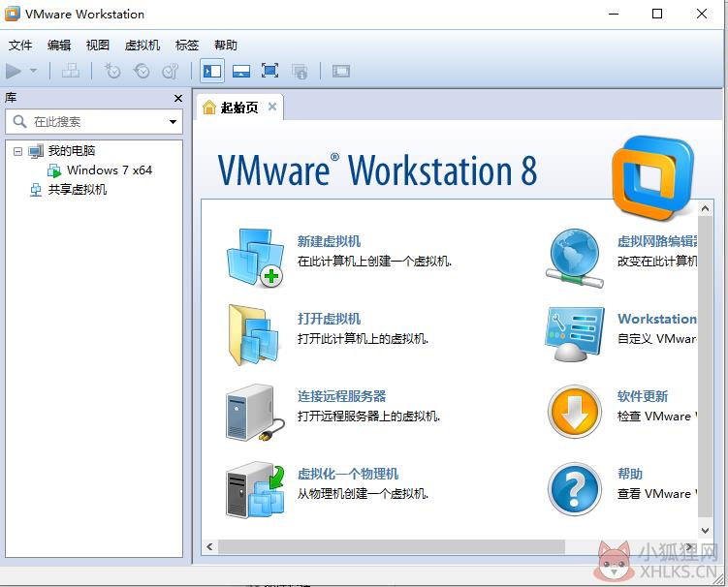Open the 标签 menu

coord(187,45)
